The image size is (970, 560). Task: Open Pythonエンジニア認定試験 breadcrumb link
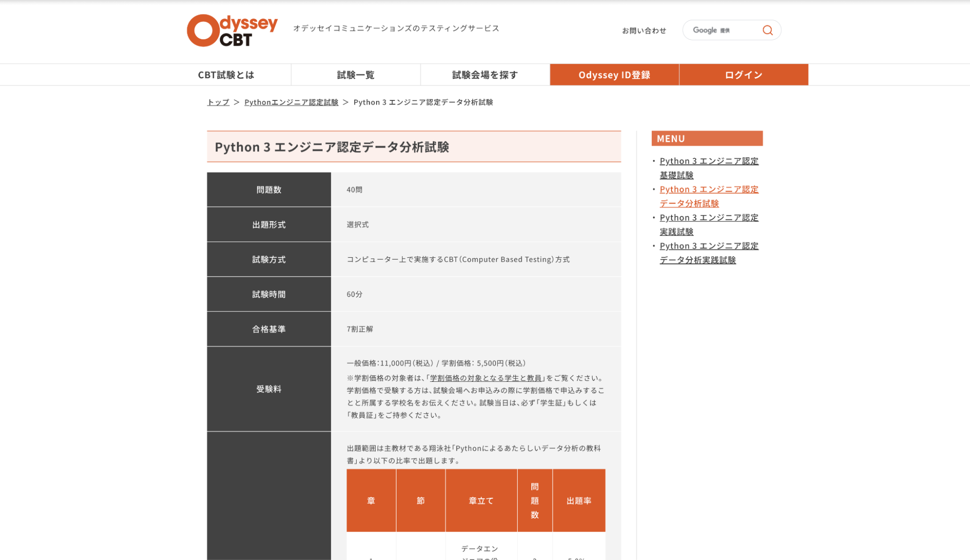(291, 102)
